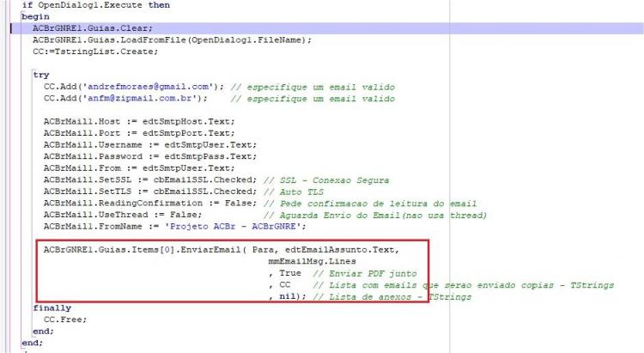Click the mmEmailMsg.Lines parameter
The image size is (644, 353).
tap(313, 261)
